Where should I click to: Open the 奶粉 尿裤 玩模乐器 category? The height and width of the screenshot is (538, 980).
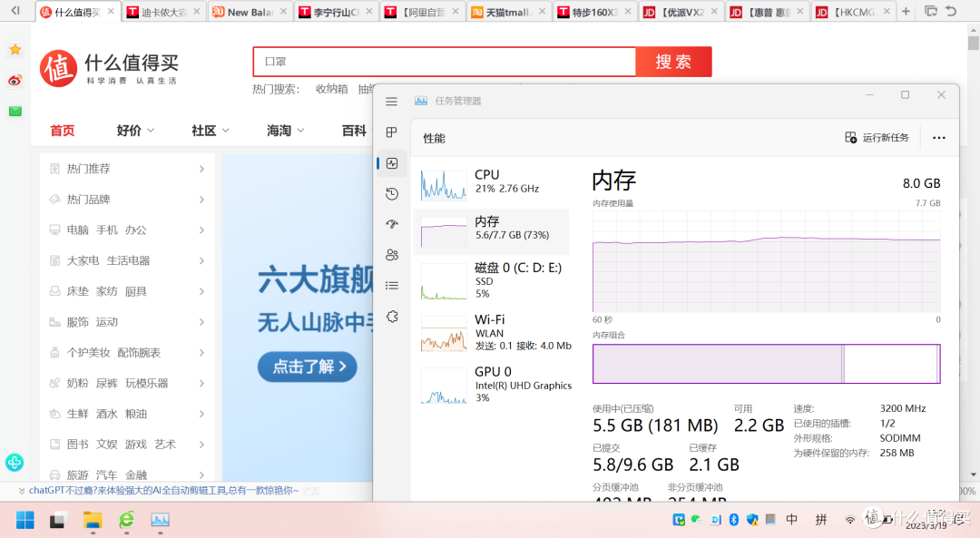tap(128, 383)
